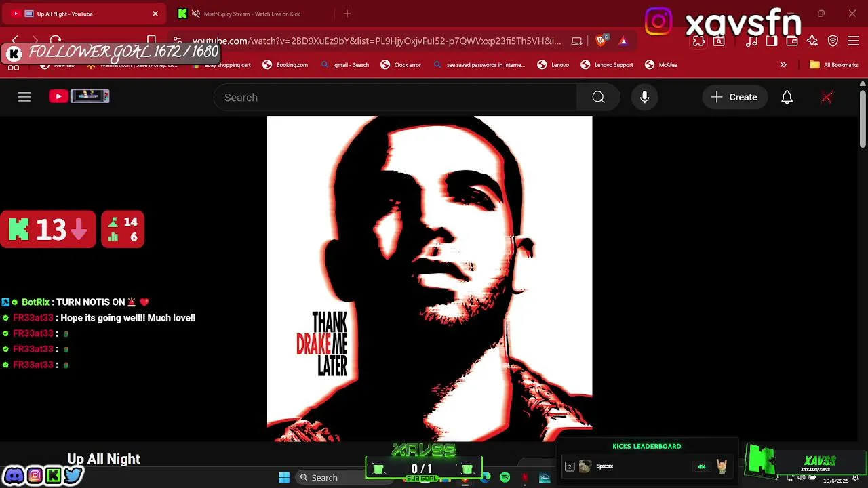Viewport: 868px width, 488px height.
Task: Toggle the browser sidebar panel icon
Action: (772, 41)
